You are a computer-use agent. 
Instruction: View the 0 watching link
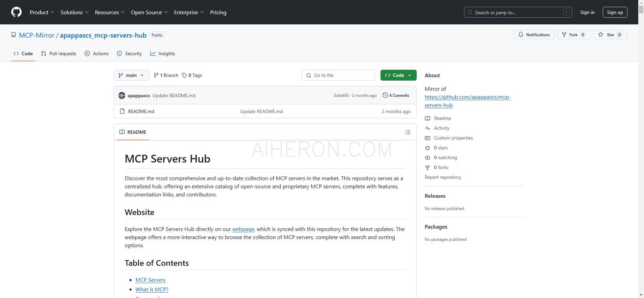(445, 157)
